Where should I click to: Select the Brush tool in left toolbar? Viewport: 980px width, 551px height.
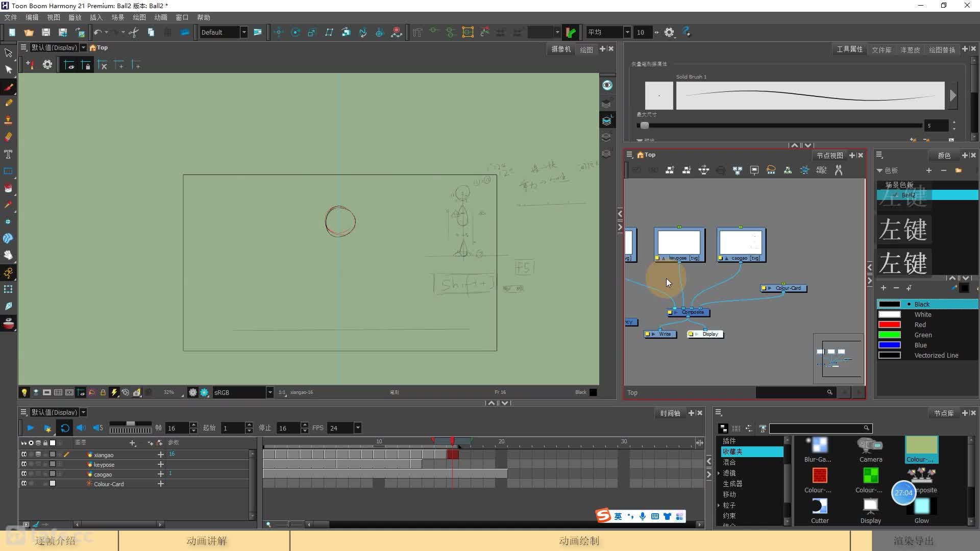(x=8, y=87)
